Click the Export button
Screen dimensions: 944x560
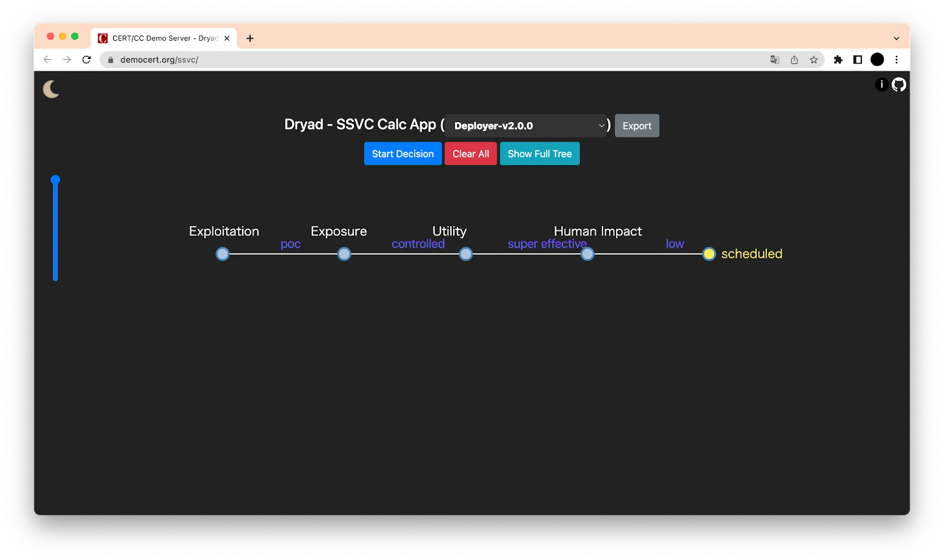(637, 126)
